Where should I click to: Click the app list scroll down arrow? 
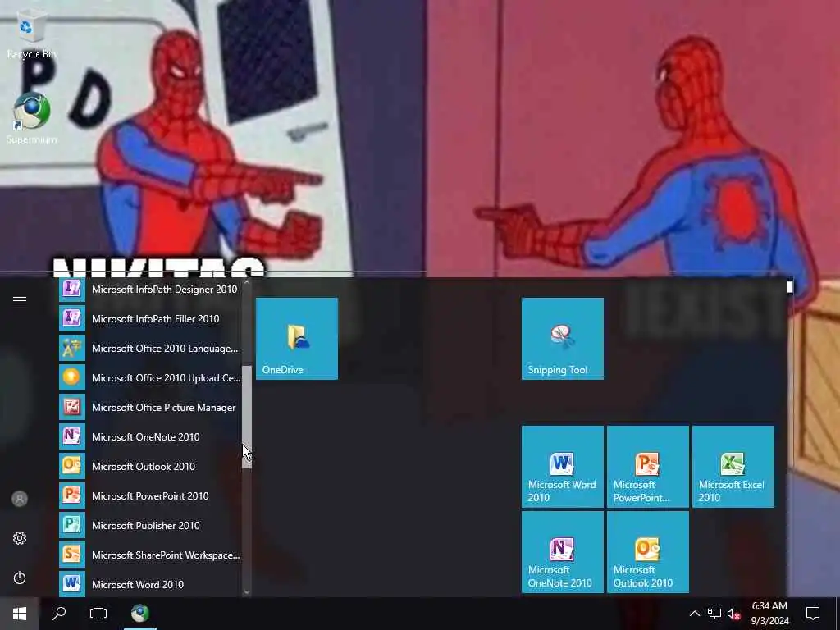(246, 592)
